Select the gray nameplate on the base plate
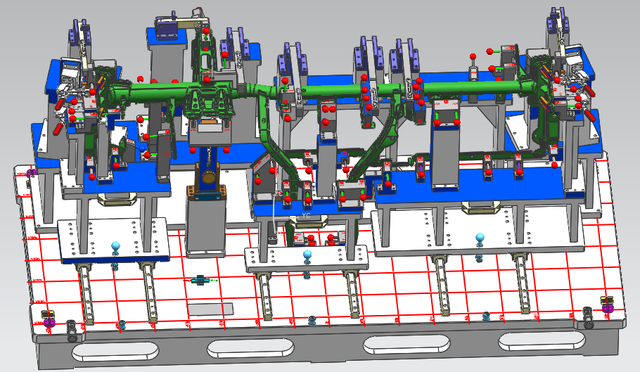The image size is (640, 372). click(x=211, y=309)
